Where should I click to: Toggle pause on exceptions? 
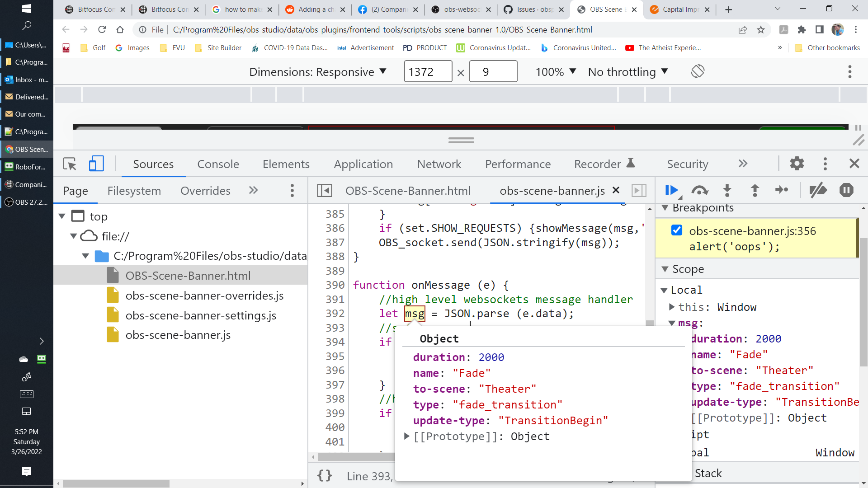pos(846,190)
